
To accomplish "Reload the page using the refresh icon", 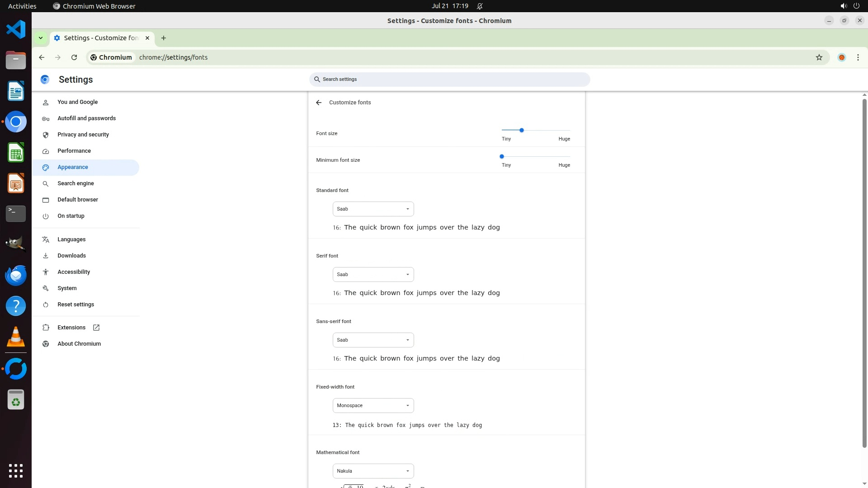I will tap(74, 57).
